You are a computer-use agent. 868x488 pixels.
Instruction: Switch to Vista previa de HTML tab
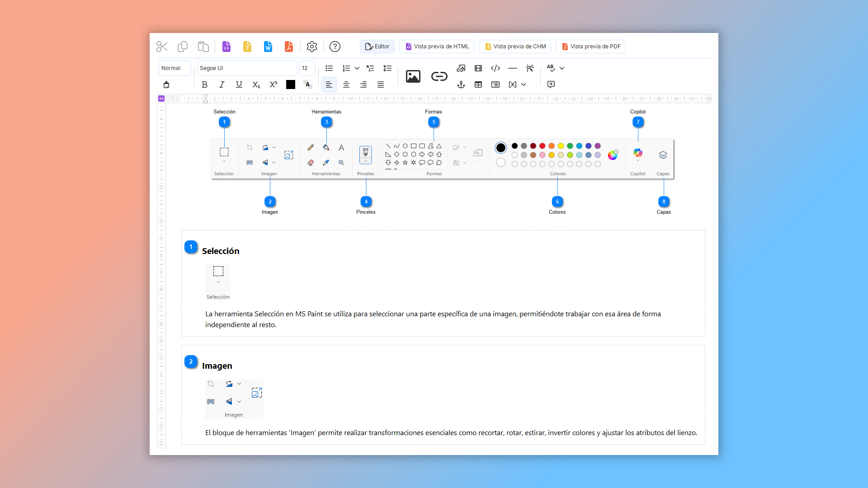[x=437, y=47]
